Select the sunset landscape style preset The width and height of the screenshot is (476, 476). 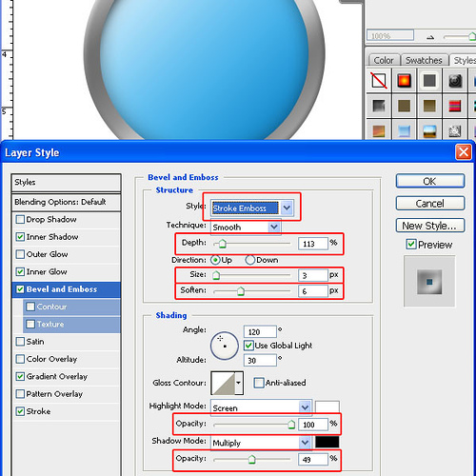(429, 131)
